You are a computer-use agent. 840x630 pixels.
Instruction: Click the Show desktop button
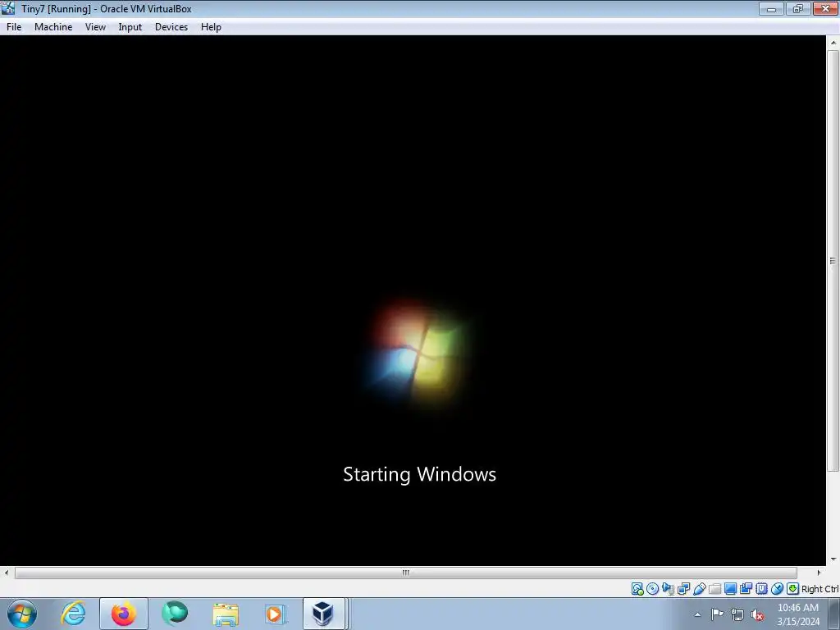834,614
